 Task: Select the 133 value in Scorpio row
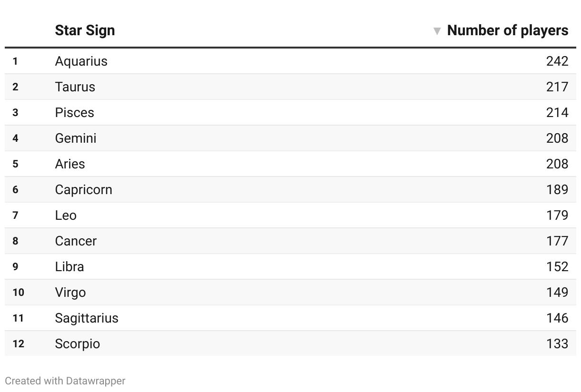(x=557, y=344)
